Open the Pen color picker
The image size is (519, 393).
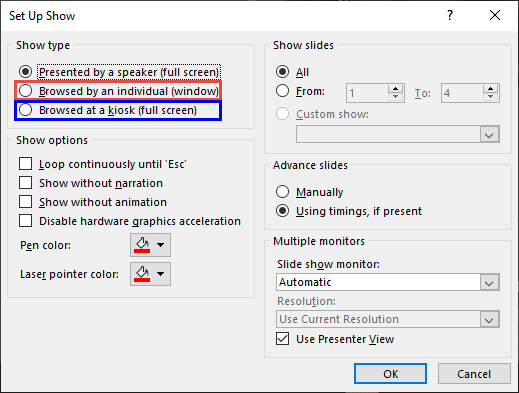pos(150,245)
